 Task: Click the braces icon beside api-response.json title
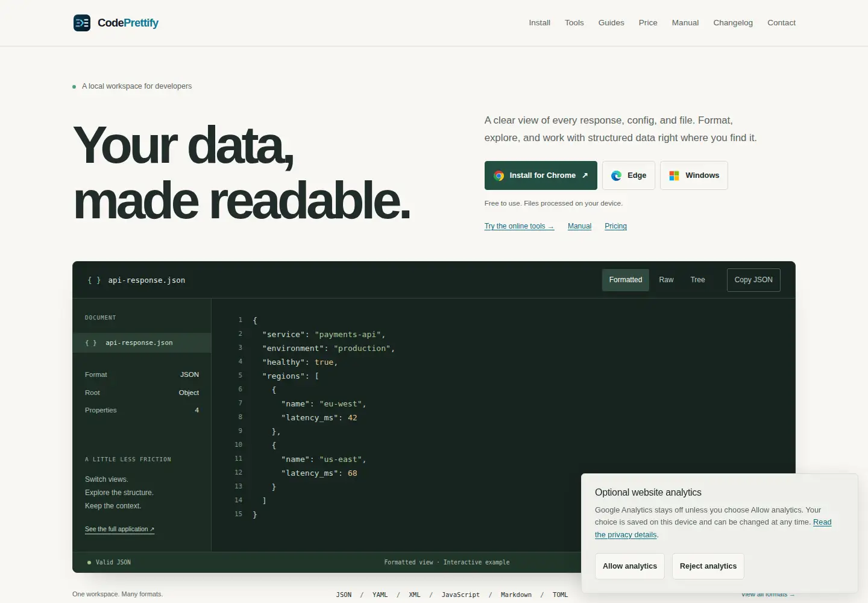(94, 280)
